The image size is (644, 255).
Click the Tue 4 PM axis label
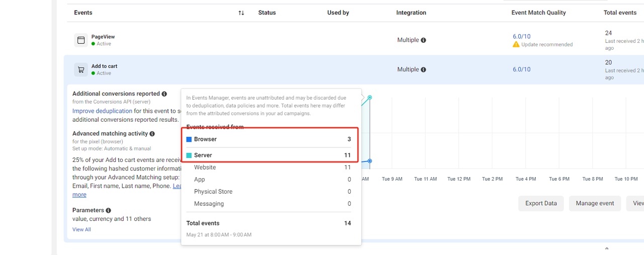pos(526,179)
